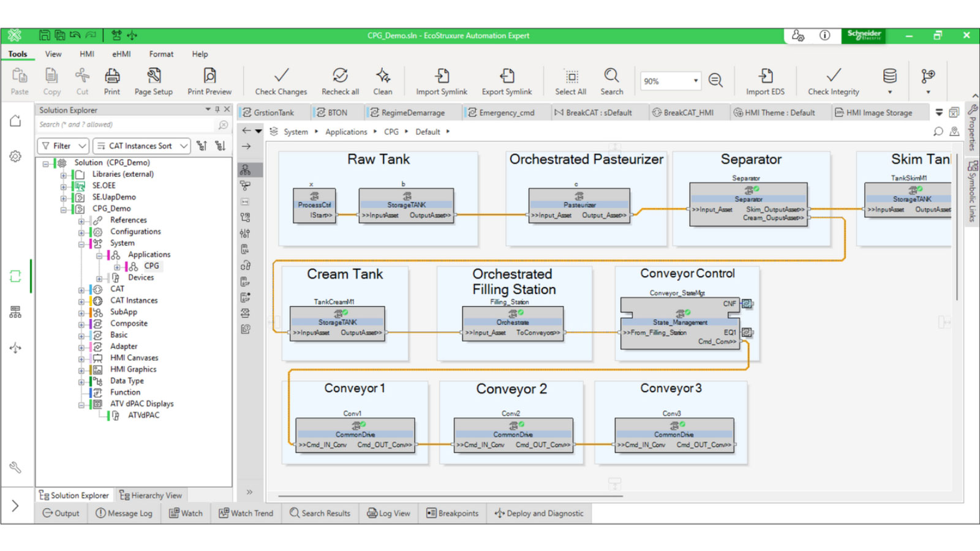980x551 pixels.
Task: Open the View menu
Action: tap(53, 54)
